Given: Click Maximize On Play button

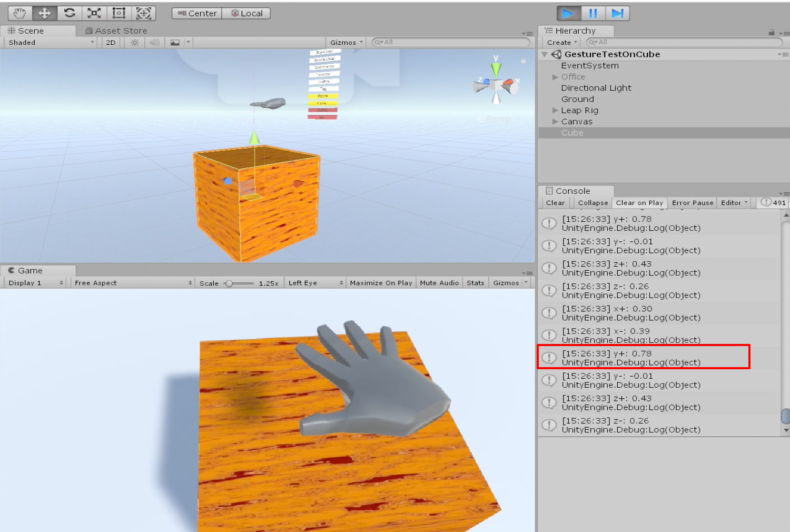Looking at the screenshot, I should (381, 283).
